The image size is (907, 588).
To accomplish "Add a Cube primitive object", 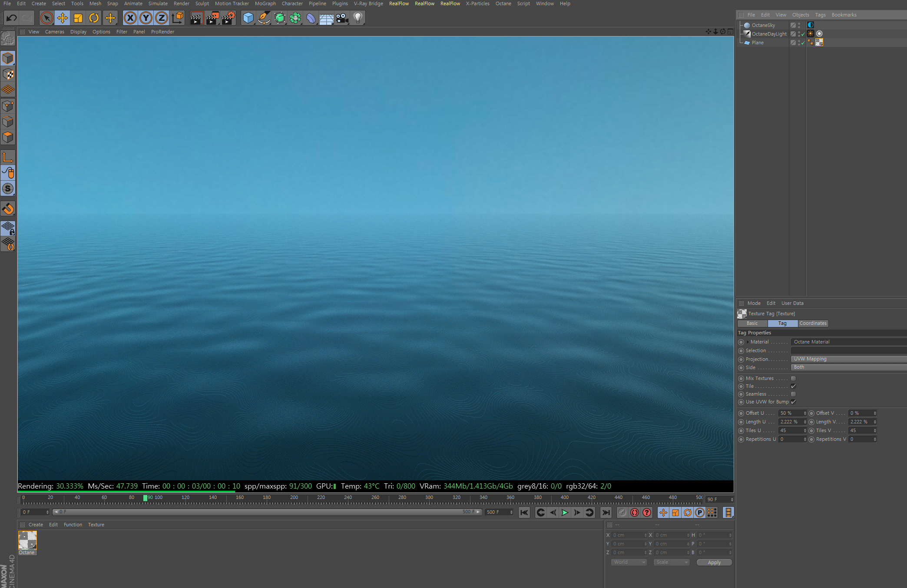I will pos(248,18).
